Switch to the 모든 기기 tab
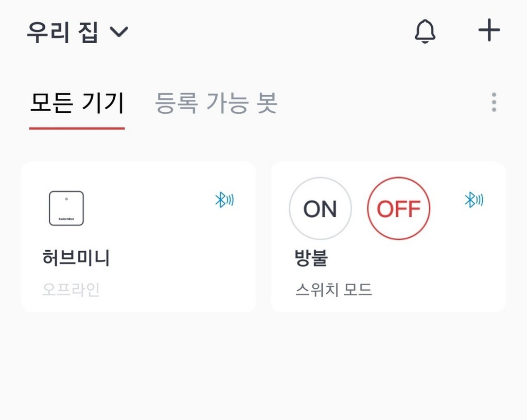The width and height of the screenshot is (527, 420). (x=77, y=102)
